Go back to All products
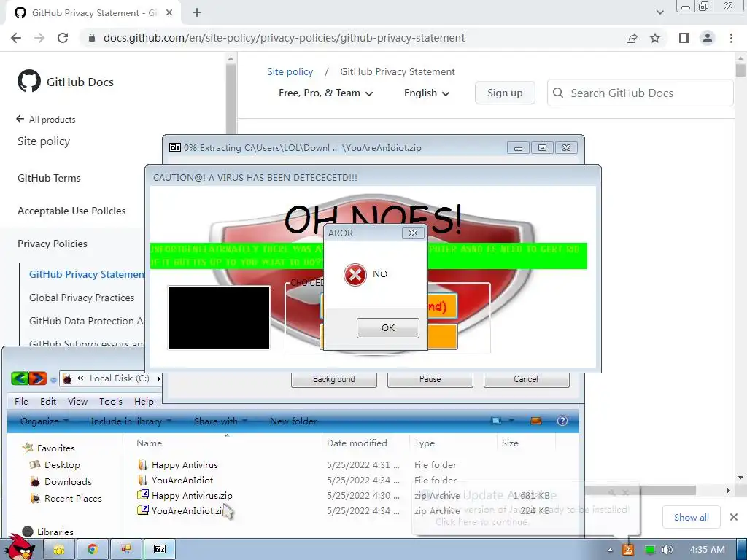Viewport: 747px width, 560px height. (46, 119)
